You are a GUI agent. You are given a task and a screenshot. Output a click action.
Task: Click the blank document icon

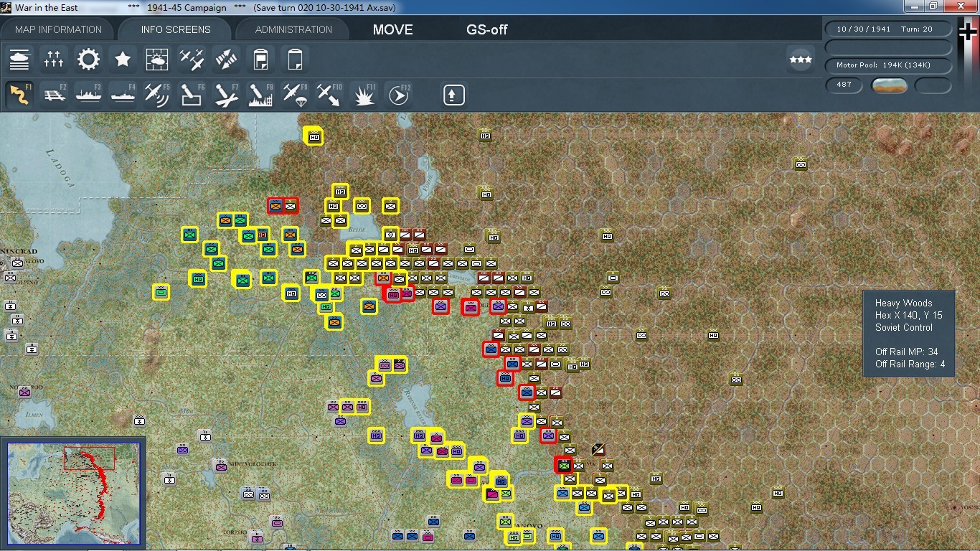295,59
